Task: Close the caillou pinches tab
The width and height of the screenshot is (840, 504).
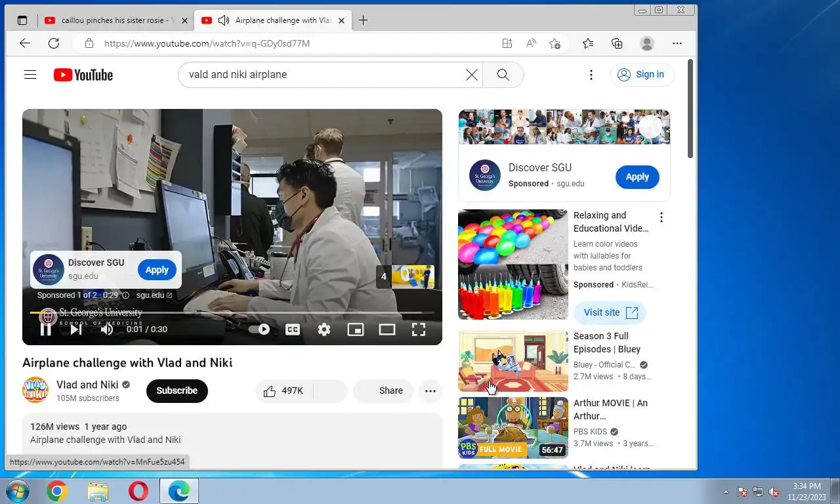Action: coord(184,20)
